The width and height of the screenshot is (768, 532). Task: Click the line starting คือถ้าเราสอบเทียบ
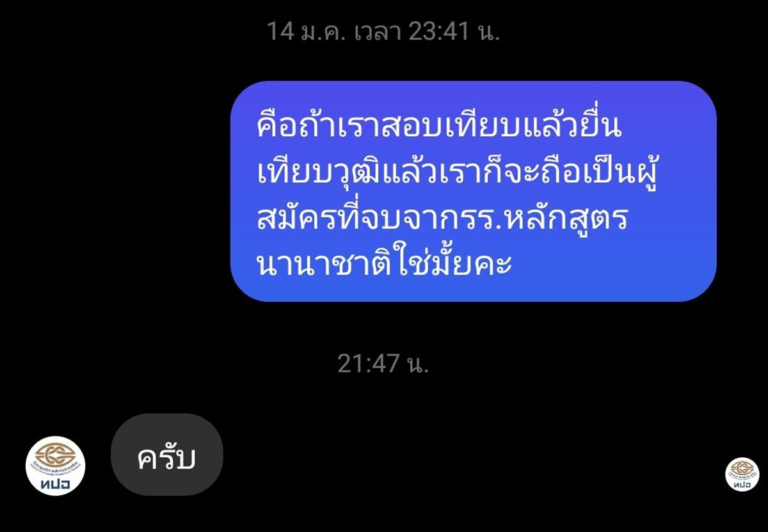pos(439,128)
